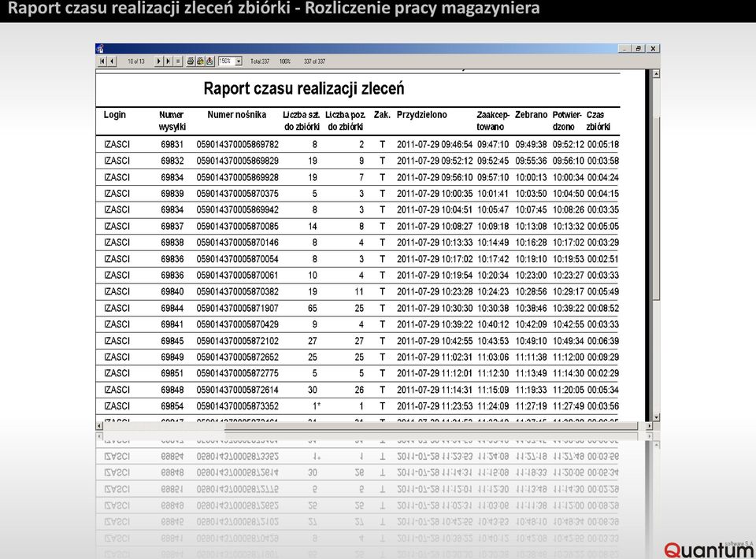Minimize the report viewer window
Screen dimensions: 756x559
[624, 49]
